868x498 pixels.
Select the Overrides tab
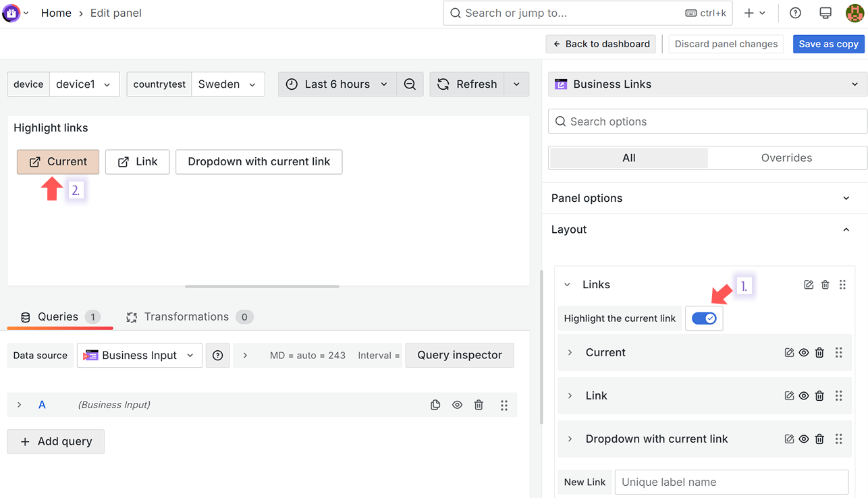pyautogui.click(x=786, y=158)
